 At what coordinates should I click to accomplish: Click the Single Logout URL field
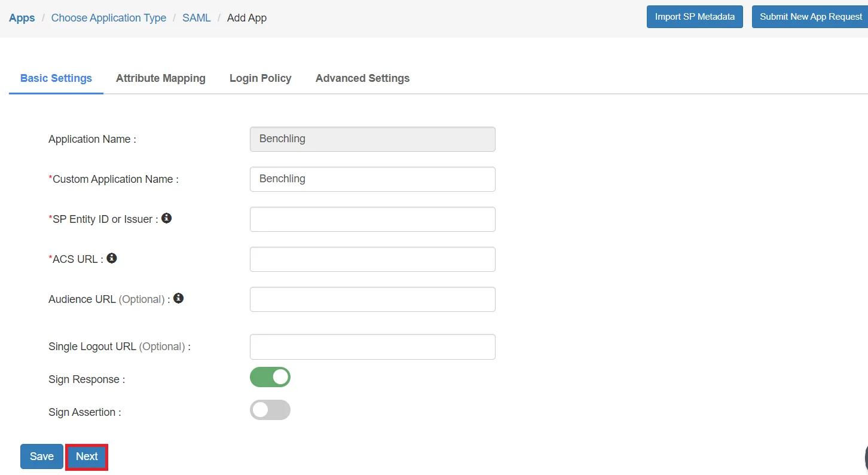[372, 347]
